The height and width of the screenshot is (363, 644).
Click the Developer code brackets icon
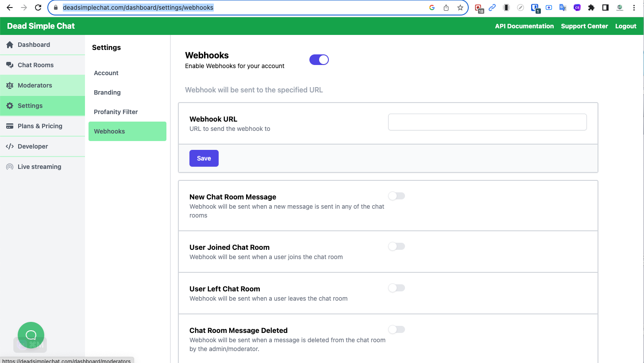click(10, 146)
